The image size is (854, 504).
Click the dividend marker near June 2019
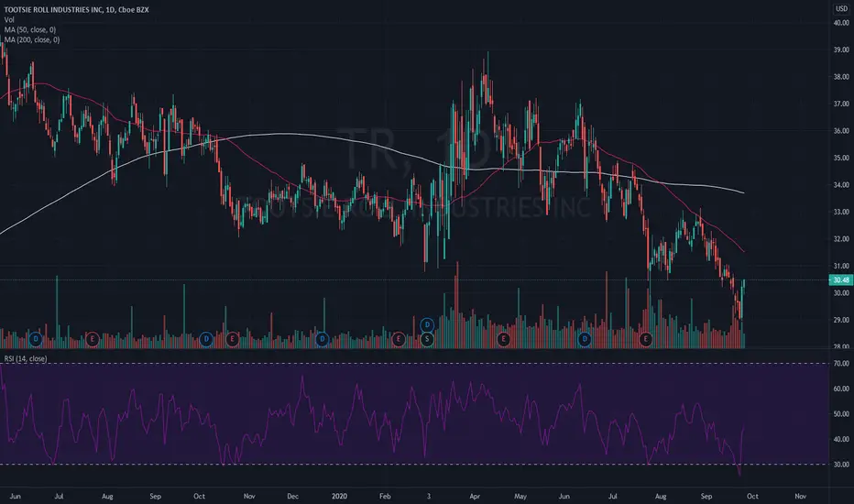point(36,339)
